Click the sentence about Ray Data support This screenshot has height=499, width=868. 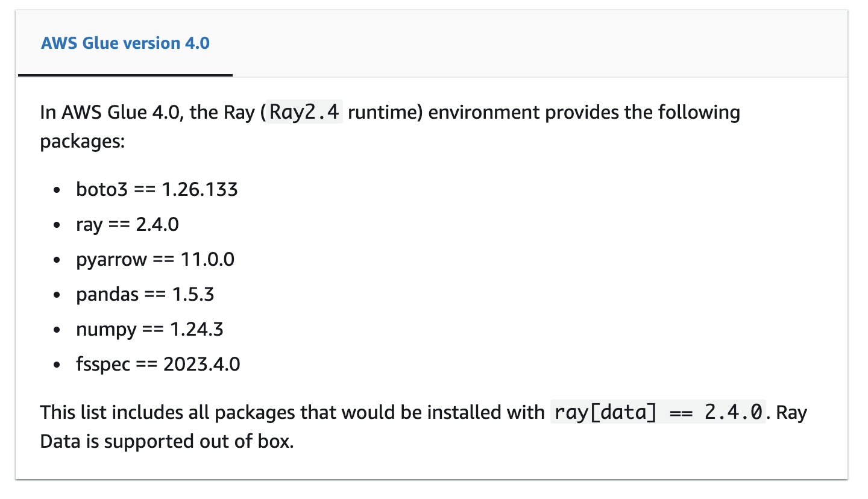point(422,427)
